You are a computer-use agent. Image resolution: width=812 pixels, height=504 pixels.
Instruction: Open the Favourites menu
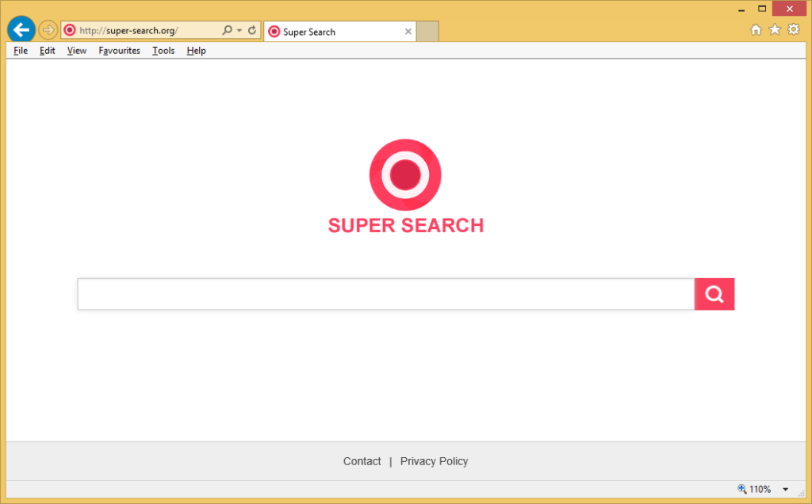(x=119, y=51)
